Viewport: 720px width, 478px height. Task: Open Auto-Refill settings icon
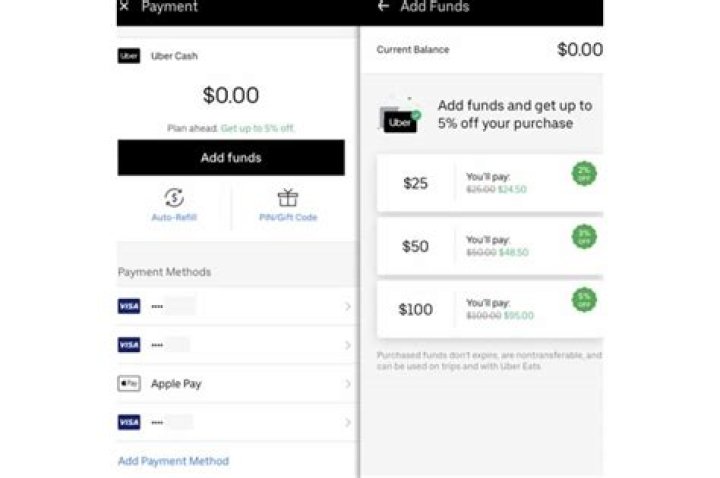point(173,198)
